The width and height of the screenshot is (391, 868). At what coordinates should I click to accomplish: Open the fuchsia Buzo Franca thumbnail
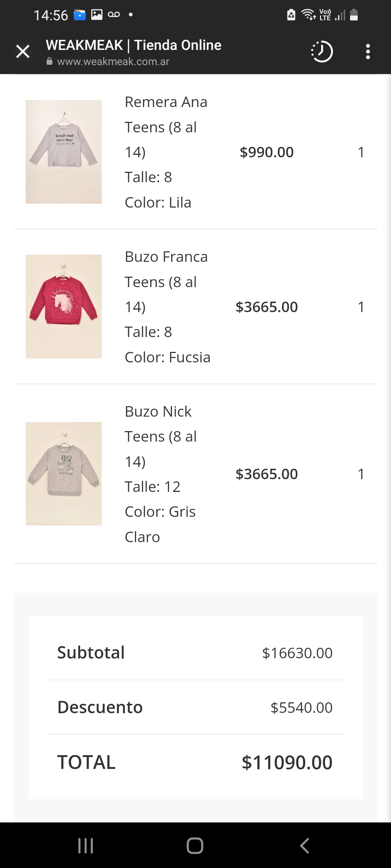[x=64, y=306]
